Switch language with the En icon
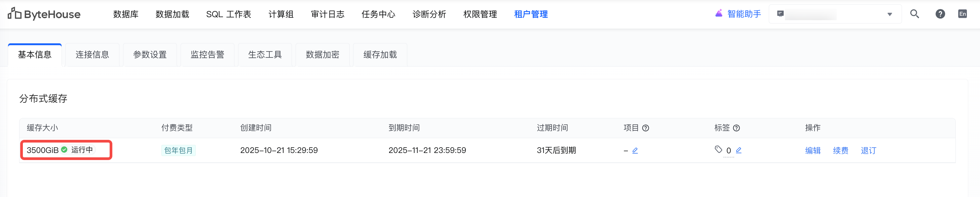Screen dimensions: 980x197 click(962, 14)
